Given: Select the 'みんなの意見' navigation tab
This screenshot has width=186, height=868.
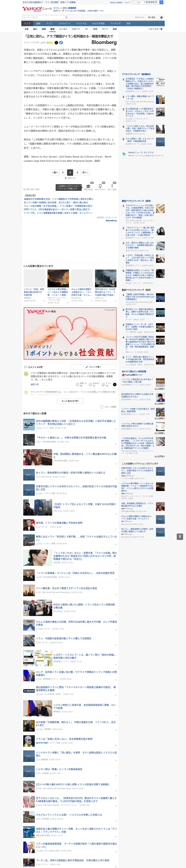Looking at the screenshot, I should pyautogui.click(x=98, y=24).
